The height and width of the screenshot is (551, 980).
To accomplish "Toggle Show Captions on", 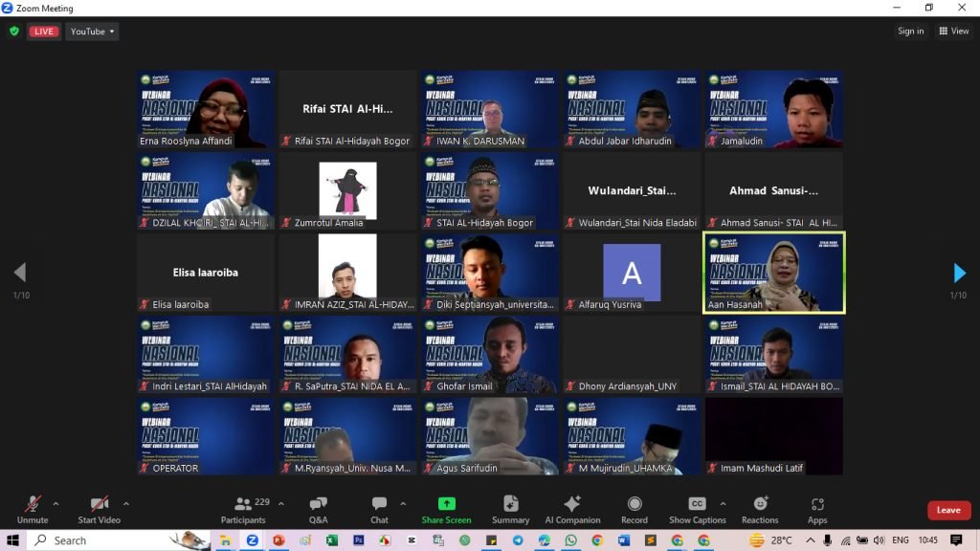I will click(x=697, y=509).
